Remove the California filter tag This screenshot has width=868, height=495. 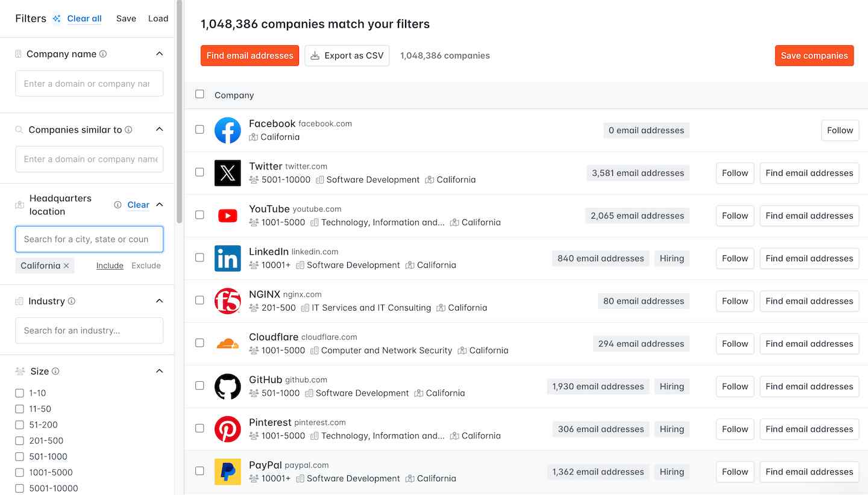[x=66, y=266]
